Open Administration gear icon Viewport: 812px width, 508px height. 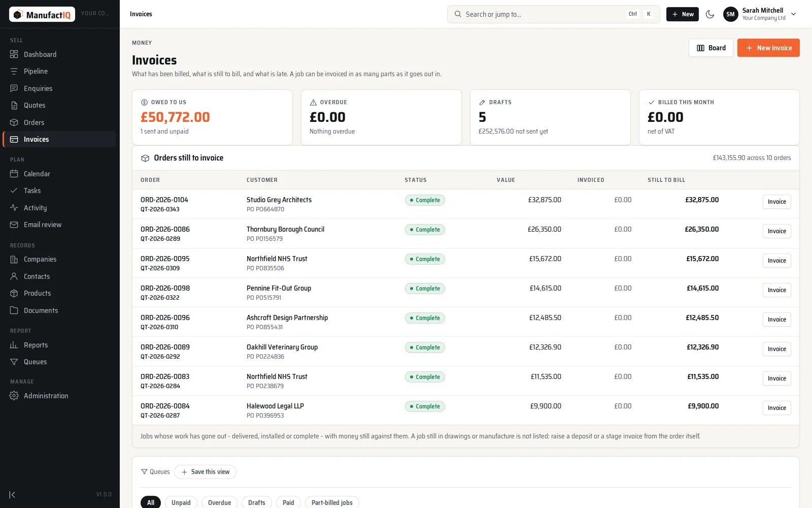click(14, 396)
